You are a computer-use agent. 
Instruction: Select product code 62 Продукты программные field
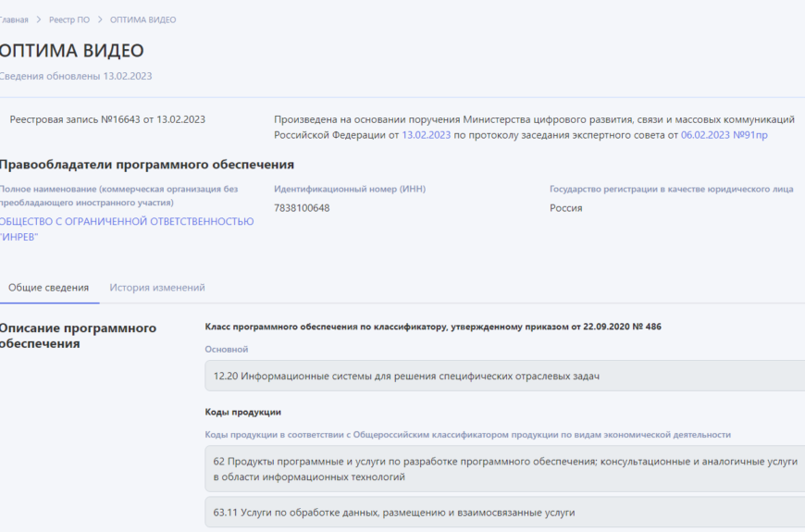click(x=504, y=469)
